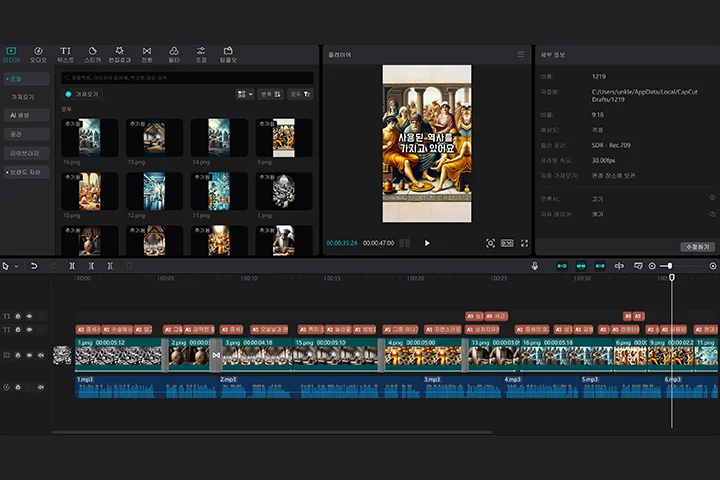Screen dimensions: 720x480
Task: Toggle clip linkage in timeline
Action: pos(600,266)
